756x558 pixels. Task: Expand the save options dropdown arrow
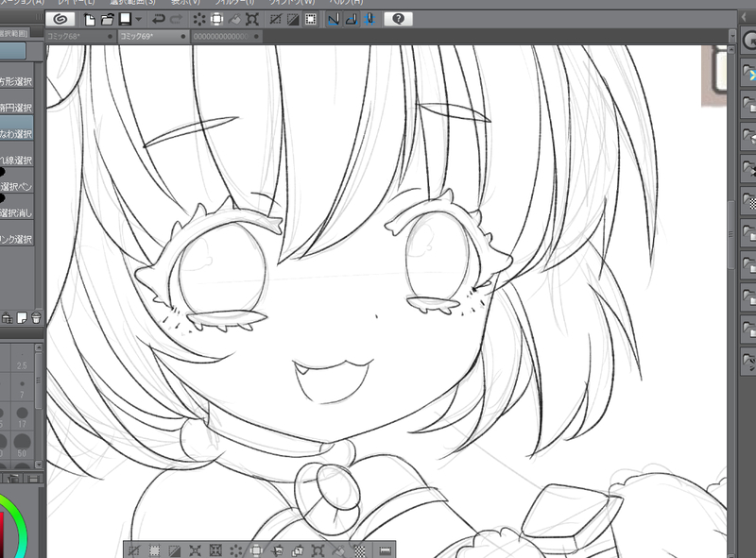tap(139, 19)
